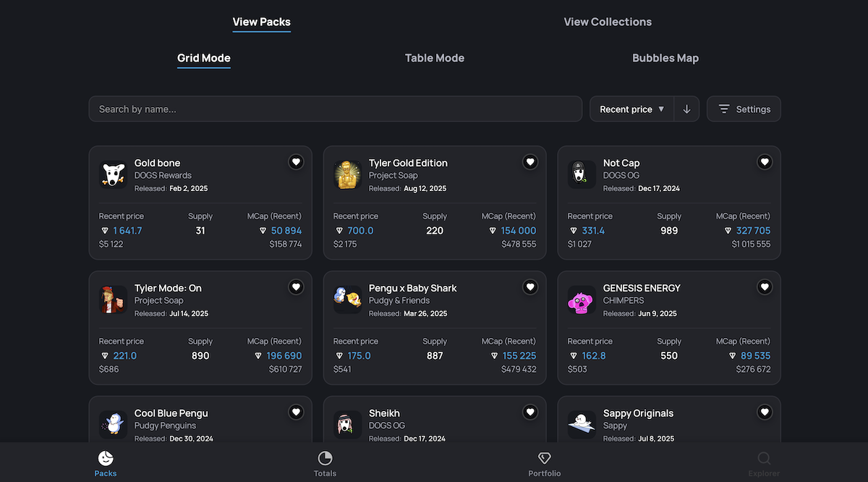This screenshot has height=482, width=868.
Task: Click the GENESIS ENERGY title
Action: [x=642, y=288]
